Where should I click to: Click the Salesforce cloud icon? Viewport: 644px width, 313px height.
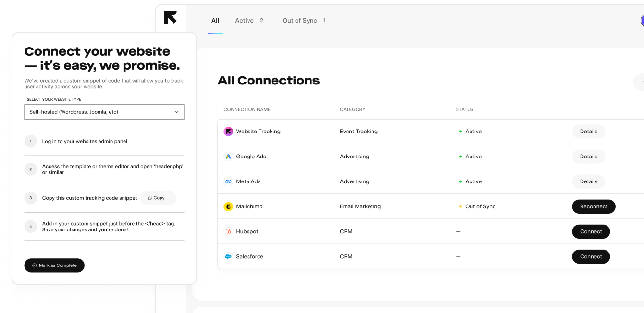coord(228,256)
